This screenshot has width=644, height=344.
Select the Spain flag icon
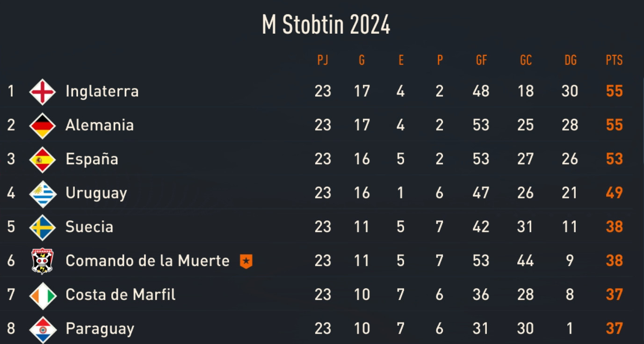click(43, 160)
